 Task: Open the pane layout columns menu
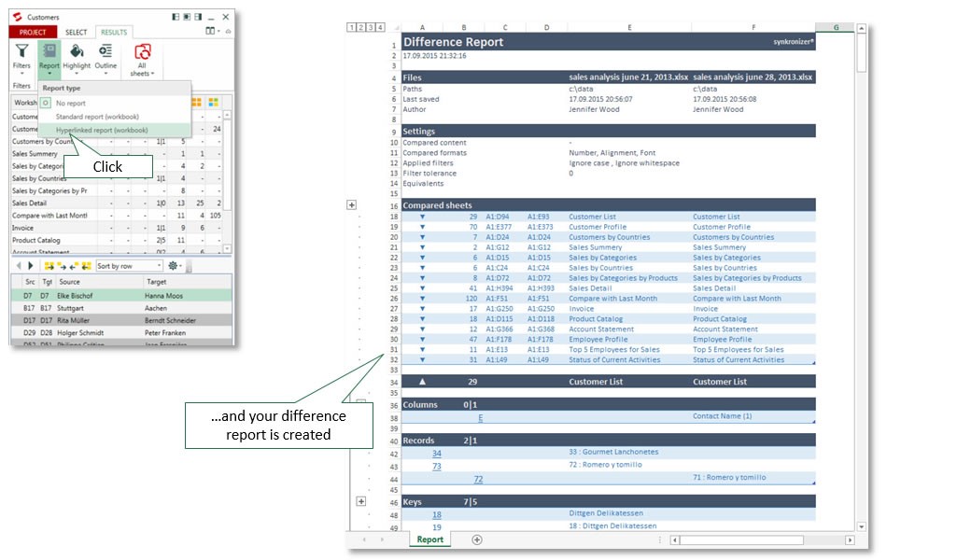pos(213,31)
